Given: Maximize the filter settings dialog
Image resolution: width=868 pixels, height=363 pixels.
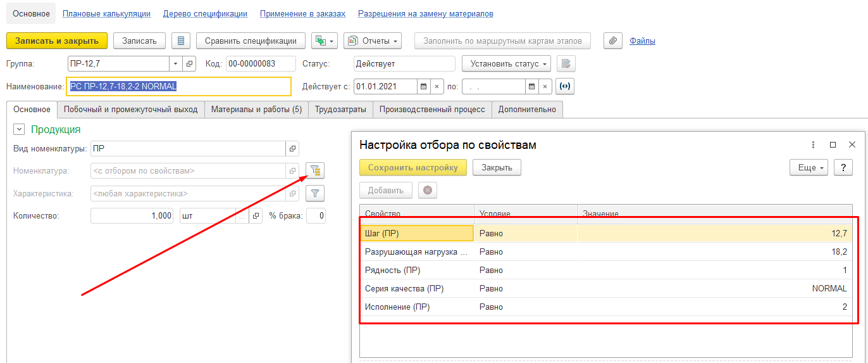Looking at the screenshot, I should pyautogui.click(x=833, y=144).
